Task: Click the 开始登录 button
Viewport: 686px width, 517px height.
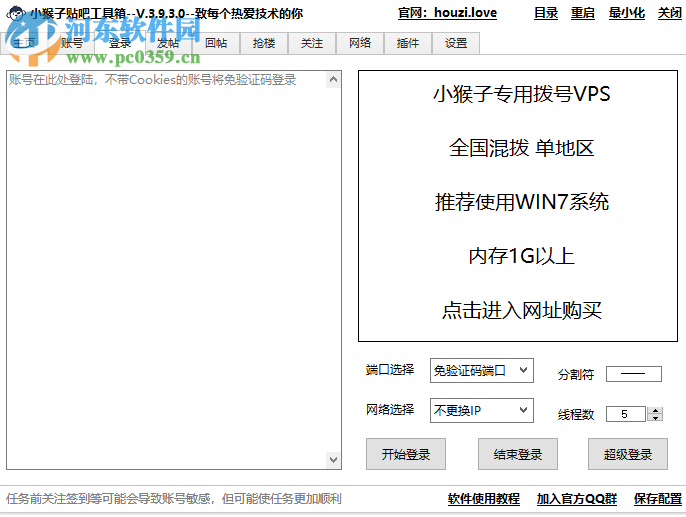Action: tap(406, 454)
